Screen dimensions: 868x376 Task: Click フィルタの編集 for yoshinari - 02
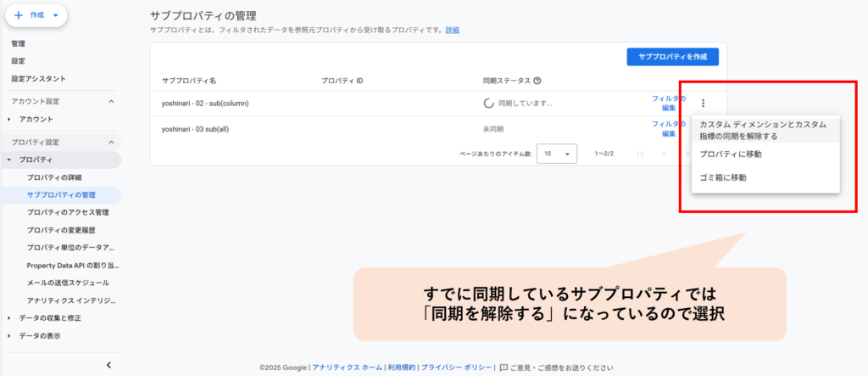(x=668, y=104)
